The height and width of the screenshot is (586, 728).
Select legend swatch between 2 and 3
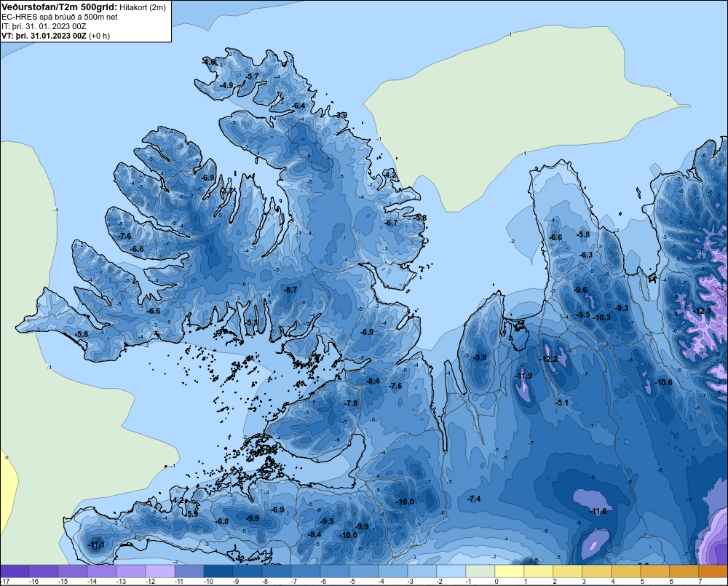567,571
